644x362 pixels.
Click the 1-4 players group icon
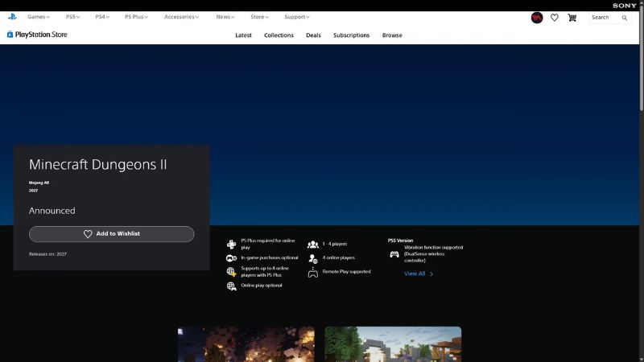[x=313, y=245]
